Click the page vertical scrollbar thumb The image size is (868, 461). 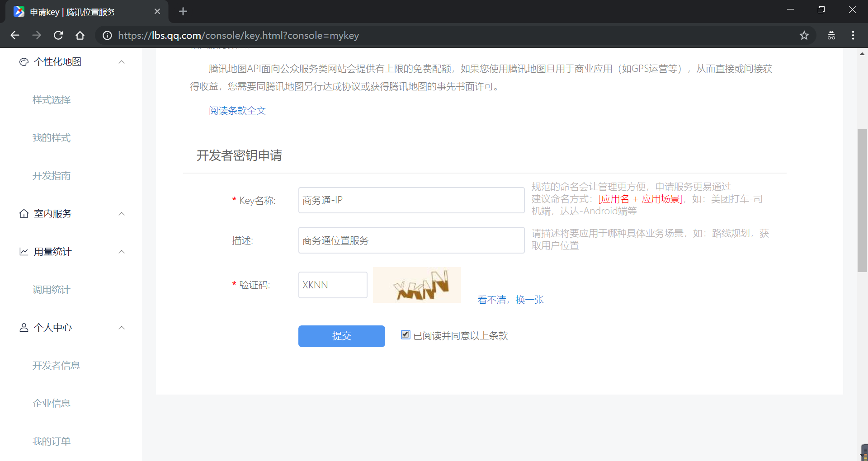[862, 201]
